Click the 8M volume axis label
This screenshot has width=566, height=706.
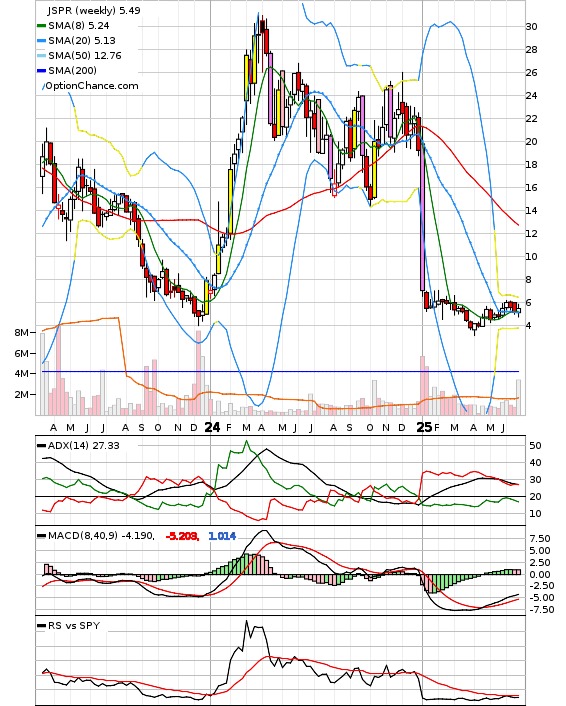pos(21,332)
